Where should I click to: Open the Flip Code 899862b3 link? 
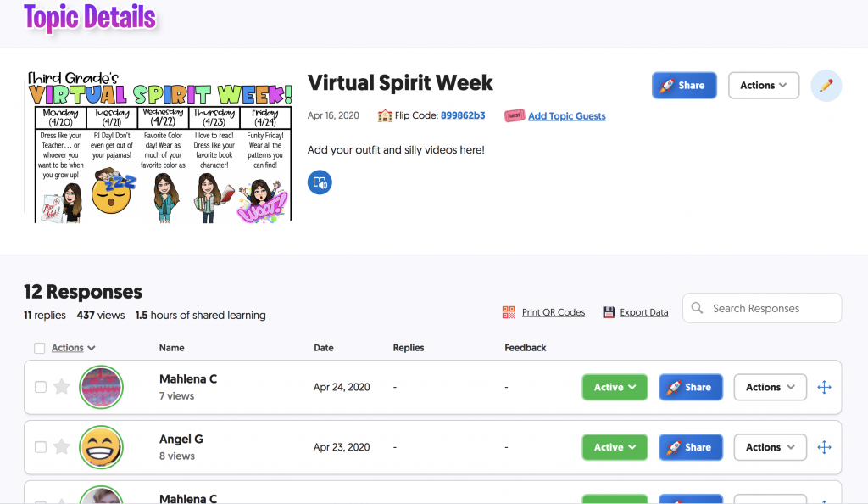pos(463,115)
